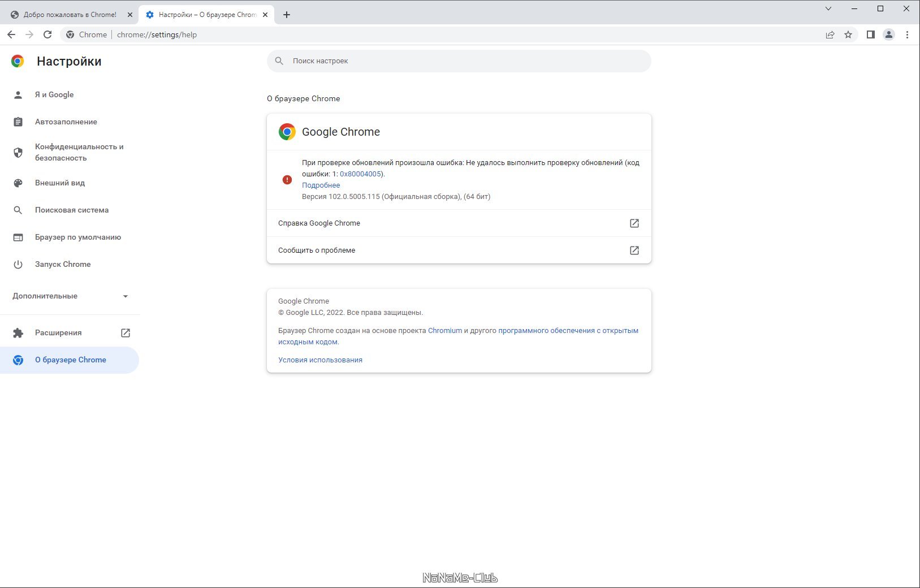
Task: Open the profile avatar icon
Action: point(889,34)
